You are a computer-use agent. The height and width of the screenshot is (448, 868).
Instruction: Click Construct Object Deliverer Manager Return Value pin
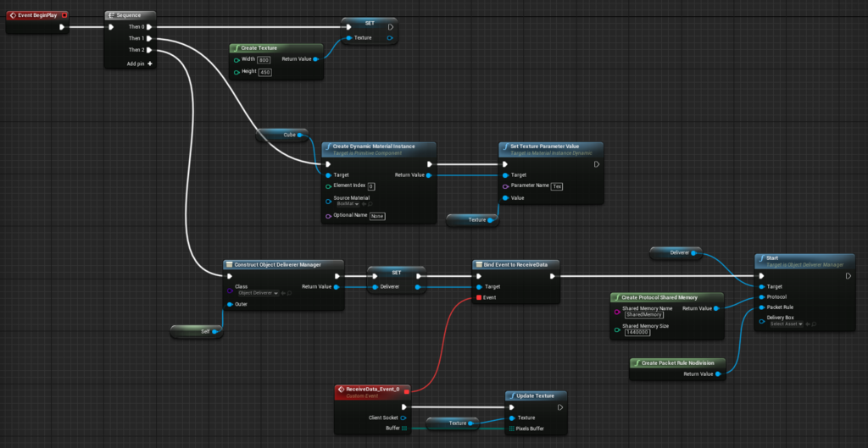pyautogui.click(x=336, y=287)
